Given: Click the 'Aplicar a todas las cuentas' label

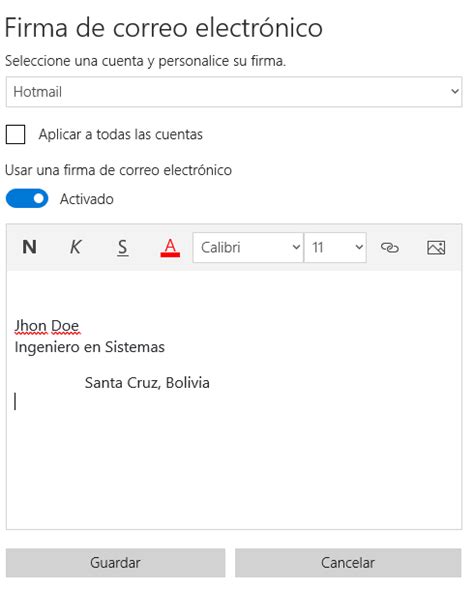Looking at the screenshot, I should point(121,134).
